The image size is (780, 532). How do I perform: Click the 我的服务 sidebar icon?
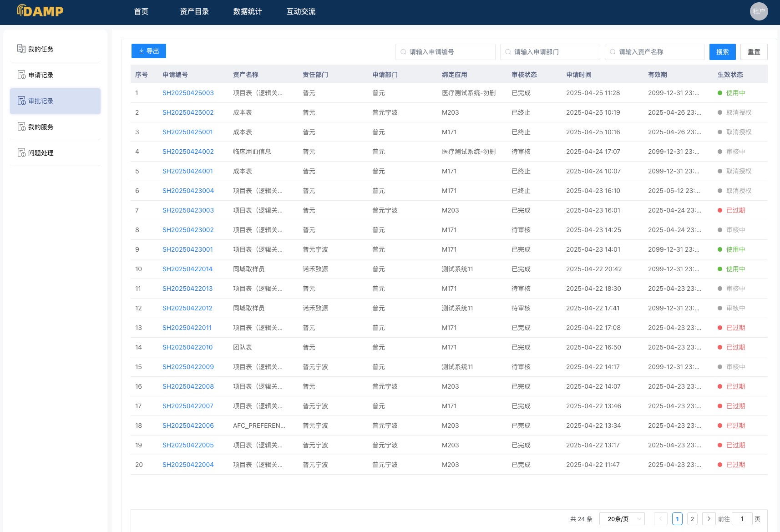pos(21,127)
